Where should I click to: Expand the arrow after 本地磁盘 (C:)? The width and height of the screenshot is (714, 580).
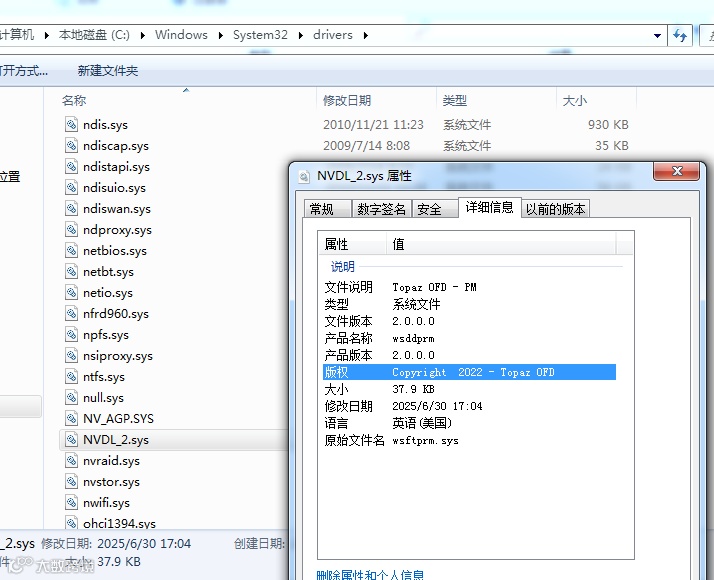(x=143, y=35)
